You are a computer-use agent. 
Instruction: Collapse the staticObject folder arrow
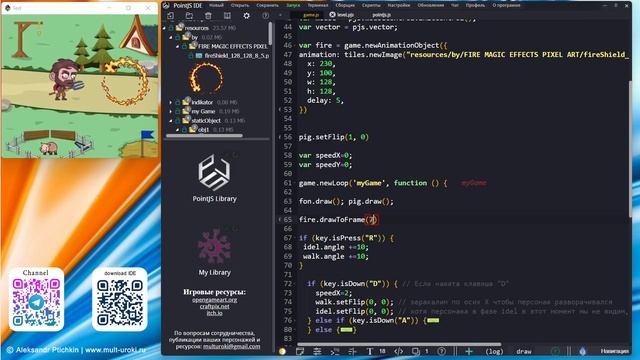[171, 121]
